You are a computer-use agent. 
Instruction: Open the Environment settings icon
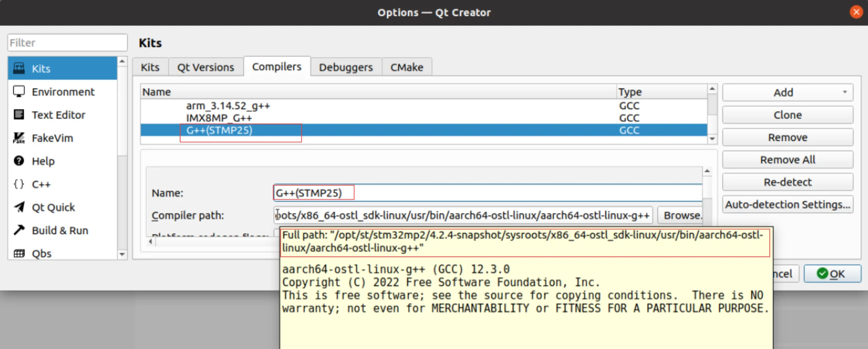click(x=19, y=92)
